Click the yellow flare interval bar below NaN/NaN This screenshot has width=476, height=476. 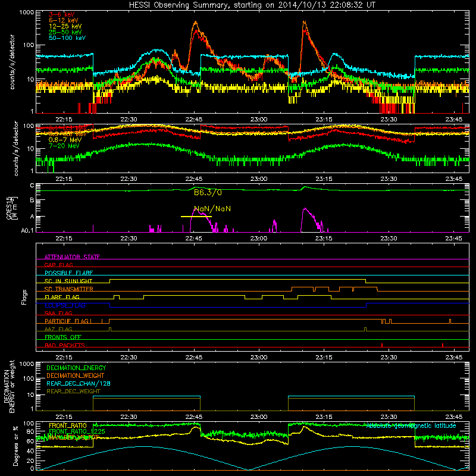tap(196, 217)
